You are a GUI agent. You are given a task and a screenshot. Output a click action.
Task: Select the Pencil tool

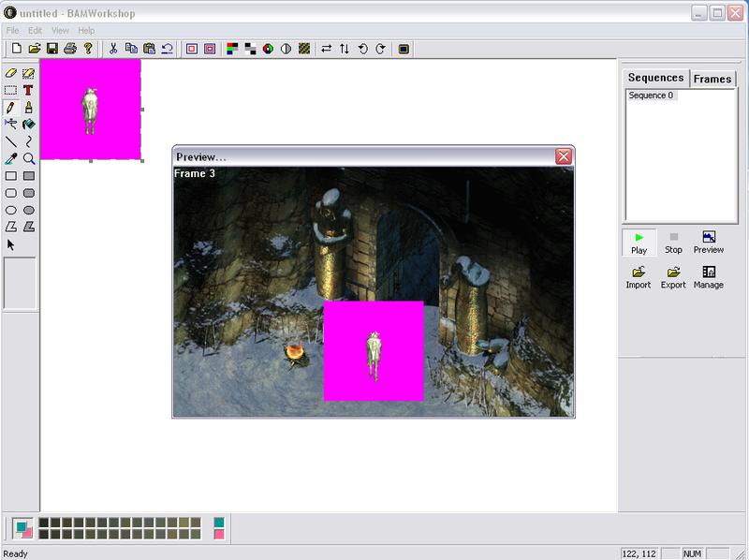pos(10,108)
